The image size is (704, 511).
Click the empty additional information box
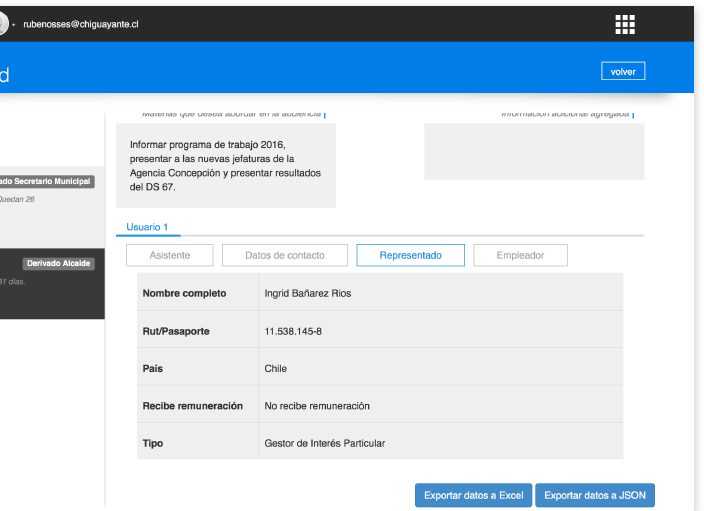click(534, 152)
